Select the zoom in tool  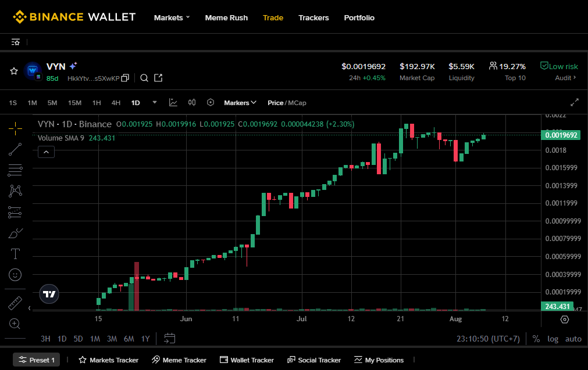(15, 324)
